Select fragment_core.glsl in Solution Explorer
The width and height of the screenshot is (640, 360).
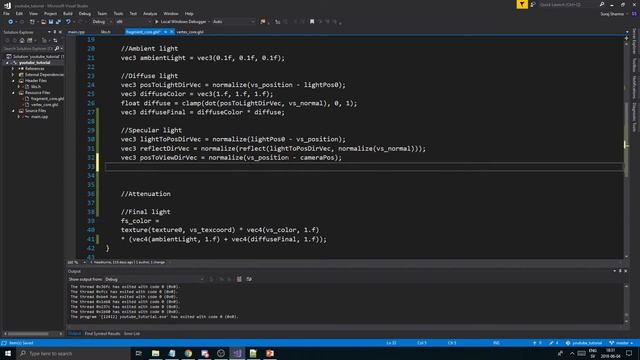[x=47, y=99]
